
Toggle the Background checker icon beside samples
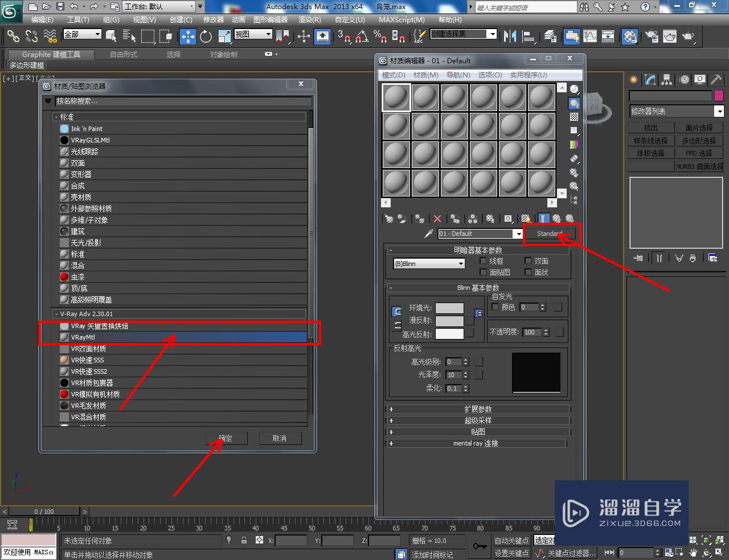tap(574, 117)
